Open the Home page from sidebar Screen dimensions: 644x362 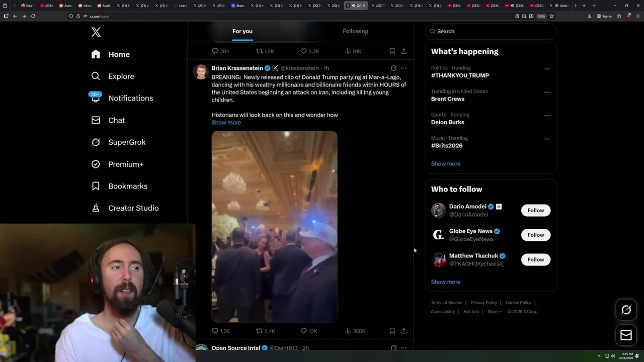coord(111,54)
